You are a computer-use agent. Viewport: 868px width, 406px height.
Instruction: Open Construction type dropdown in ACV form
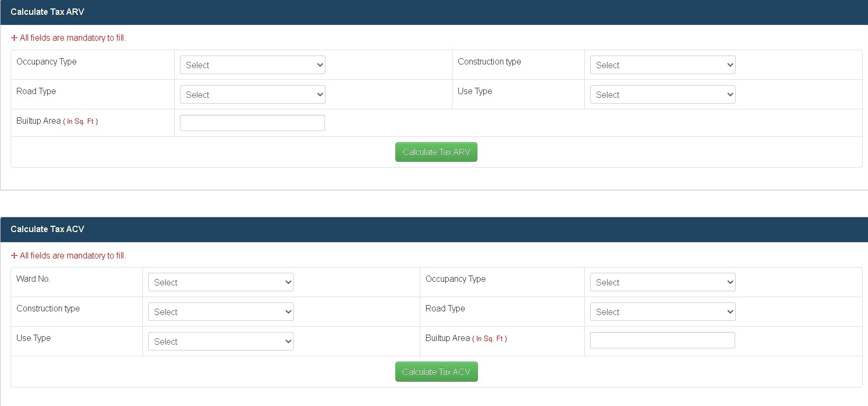pyautogui.click(x=221, y=312)
